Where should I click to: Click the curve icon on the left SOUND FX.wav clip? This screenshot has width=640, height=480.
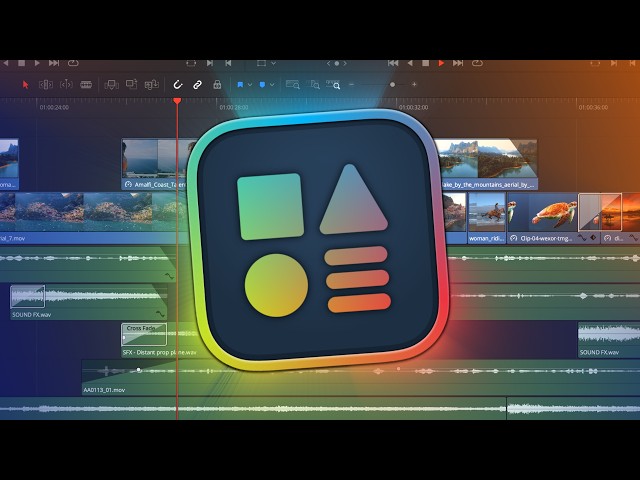tap(160, 313)
